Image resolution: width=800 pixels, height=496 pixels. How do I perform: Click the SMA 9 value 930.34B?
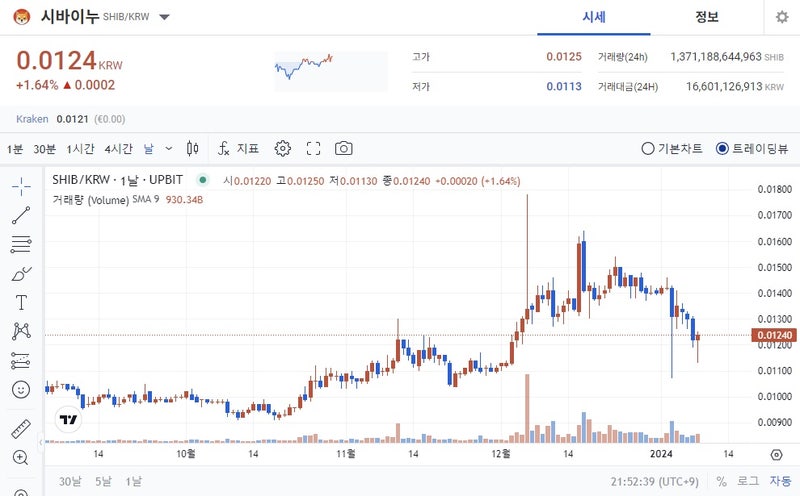[x=184, y=200]
